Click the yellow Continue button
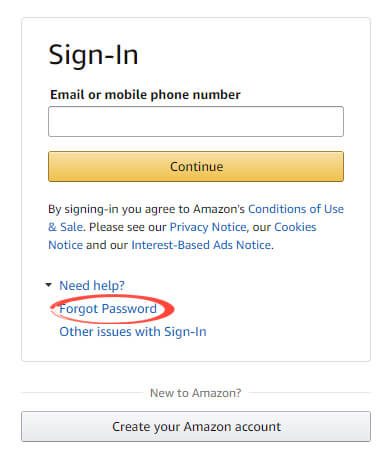Viewport: 388px width, 462px height. pos(196,166)
